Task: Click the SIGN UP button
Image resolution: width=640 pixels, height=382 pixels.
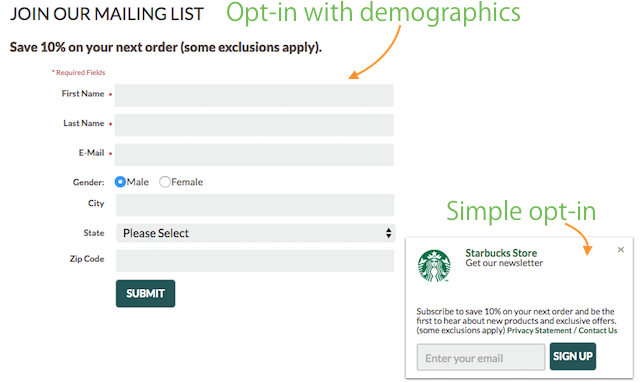Action: pos(573,356)
